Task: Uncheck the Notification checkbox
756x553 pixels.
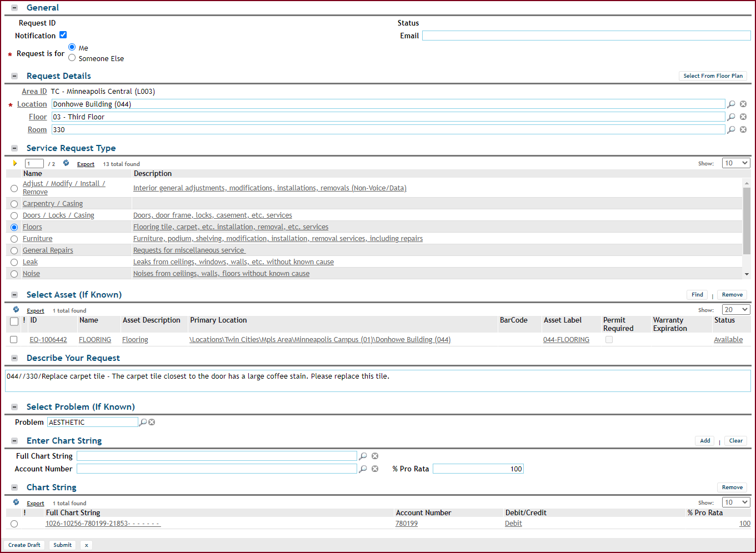Action: click(x=63, y=35)
